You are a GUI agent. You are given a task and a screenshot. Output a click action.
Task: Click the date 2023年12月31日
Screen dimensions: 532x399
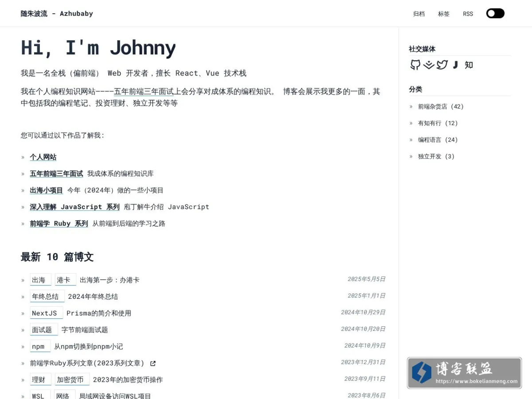coord(363,362)
